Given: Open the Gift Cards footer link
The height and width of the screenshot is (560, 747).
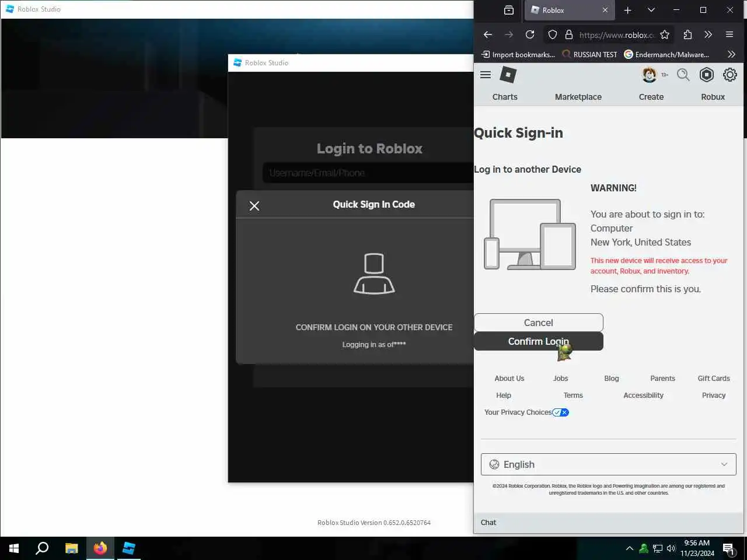Looking at the screenshot, I should [x=714, y=379].
